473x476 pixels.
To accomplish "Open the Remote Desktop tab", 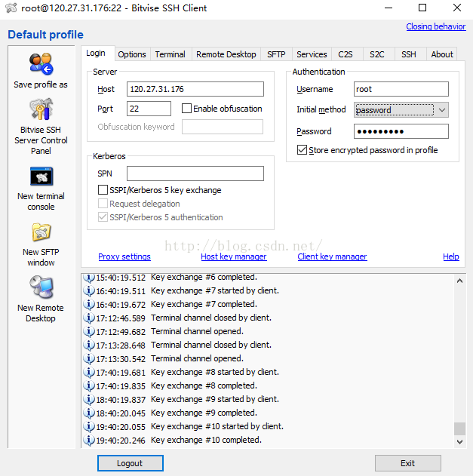I will click(226, 54).
